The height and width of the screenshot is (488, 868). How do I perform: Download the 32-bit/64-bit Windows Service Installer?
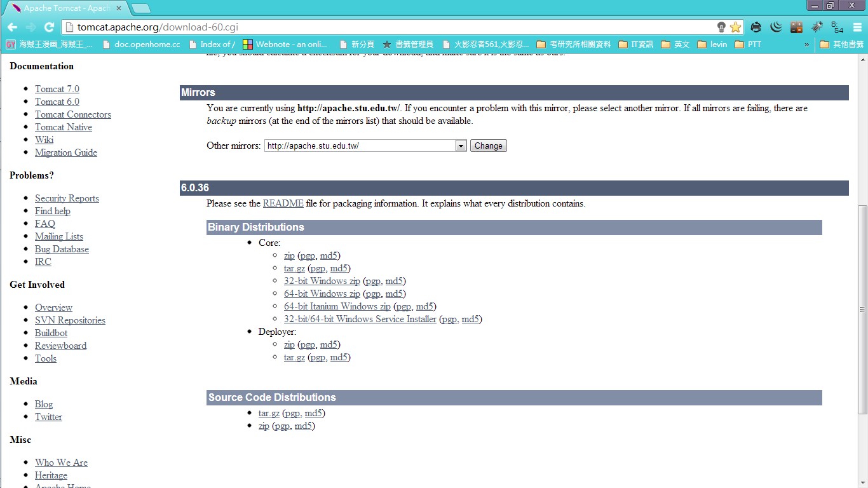360,319
